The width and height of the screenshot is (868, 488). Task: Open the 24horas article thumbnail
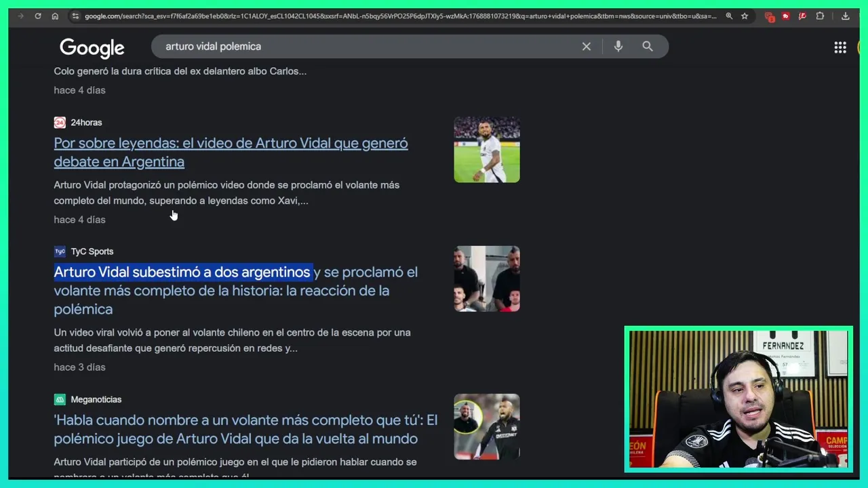tap(487, 150)
